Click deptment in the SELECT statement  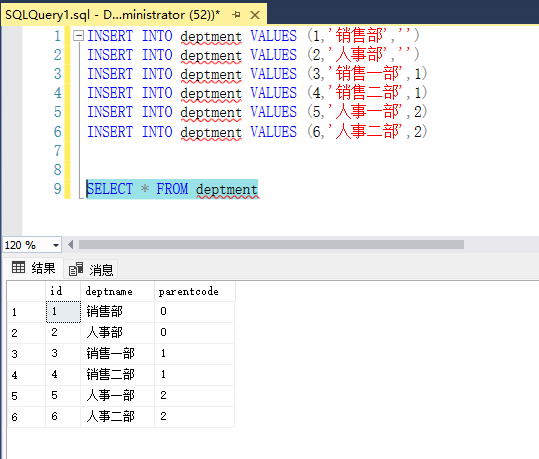point(227,189)
